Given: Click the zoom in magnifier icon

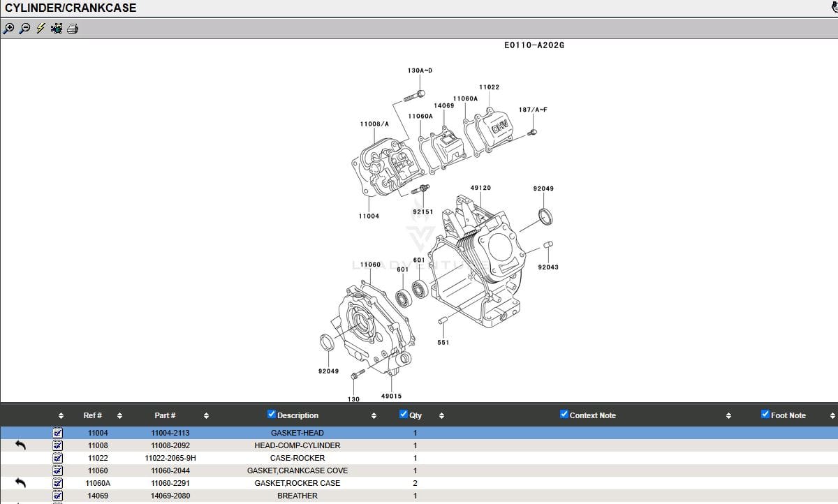Looking at the screenshot, I should pos(8,29).
